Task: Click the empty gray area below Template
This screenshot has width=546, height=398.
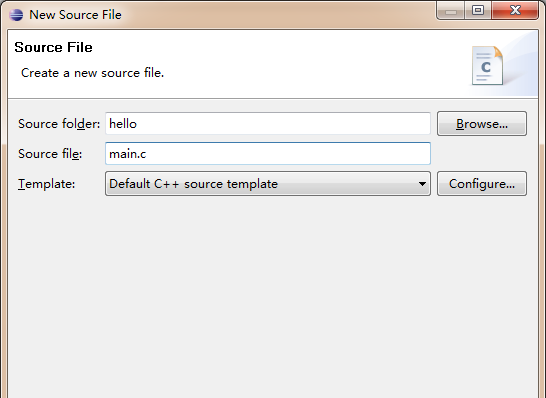Action: [273, 296]
